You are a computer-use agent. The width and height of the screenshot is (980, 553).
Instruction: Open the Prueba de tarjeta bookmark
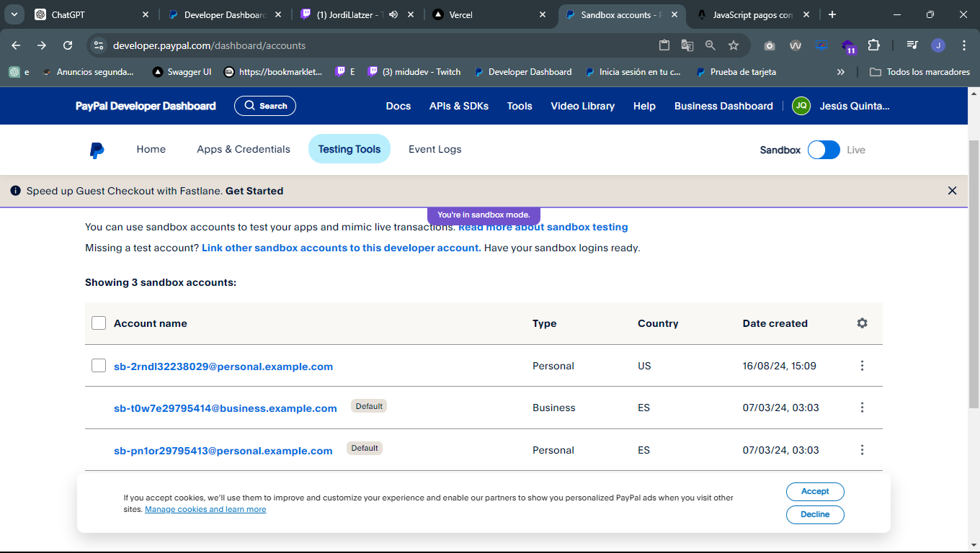[x=736, y=72]
